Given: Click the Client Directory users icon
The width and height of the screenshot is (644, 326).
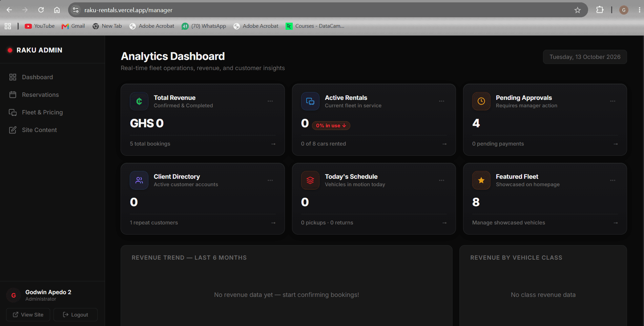Looking at the screenshot, I should (x=139, y=180).
